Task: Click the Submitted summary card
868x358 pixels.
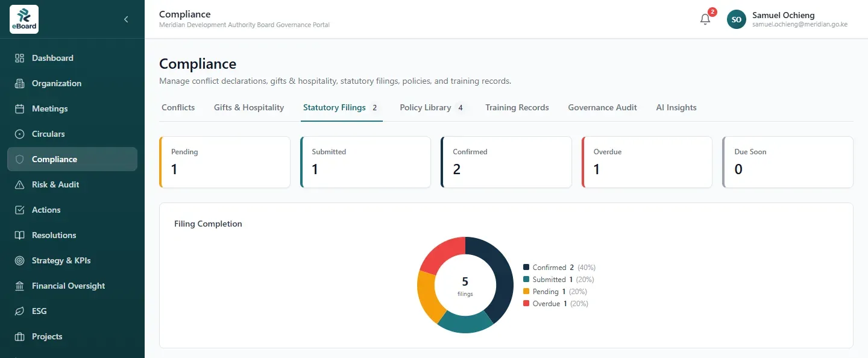Action: click(365, 162)
